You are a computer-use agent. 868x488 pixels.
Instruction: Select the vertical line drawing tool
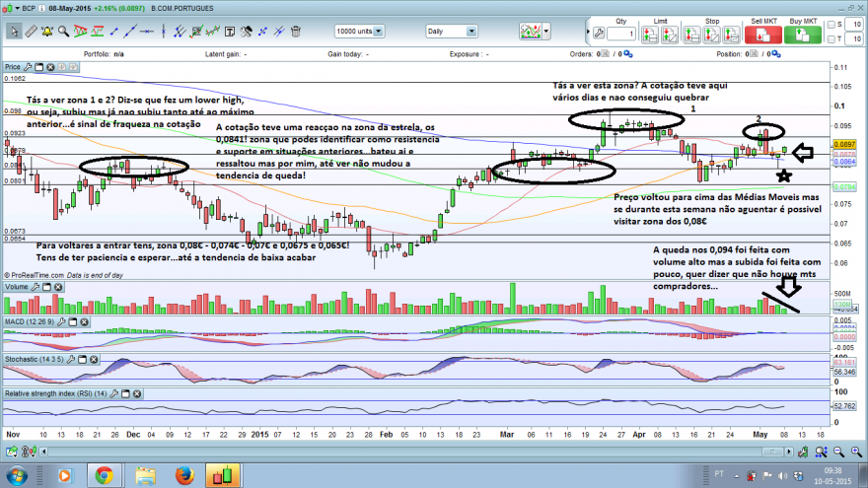(164, 32)
